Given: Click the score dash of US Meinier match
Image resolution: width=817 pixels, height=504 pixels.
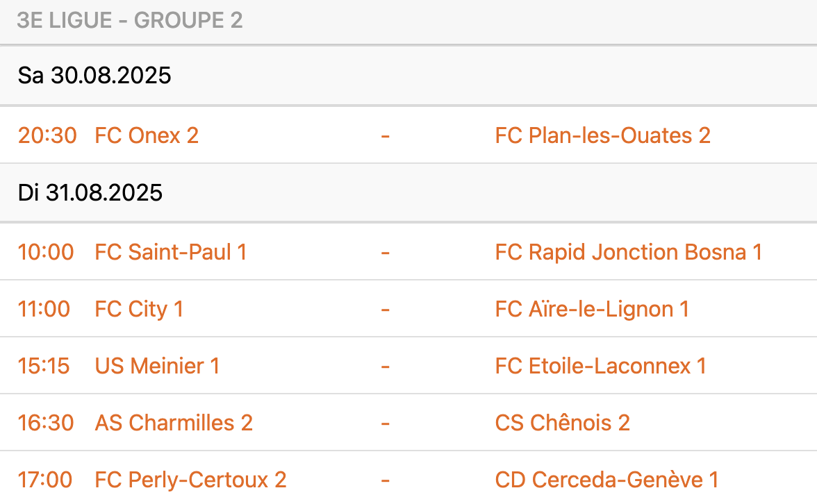Looking at the screenshot, I should 385,366.
